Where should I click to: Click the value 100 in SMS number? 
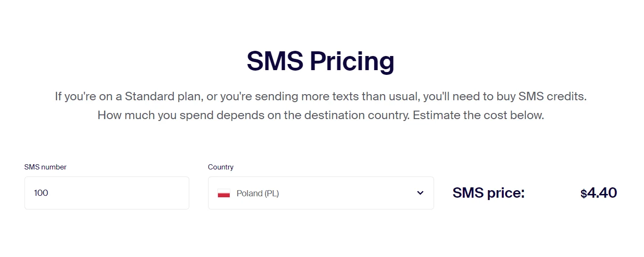pos(41,193)
